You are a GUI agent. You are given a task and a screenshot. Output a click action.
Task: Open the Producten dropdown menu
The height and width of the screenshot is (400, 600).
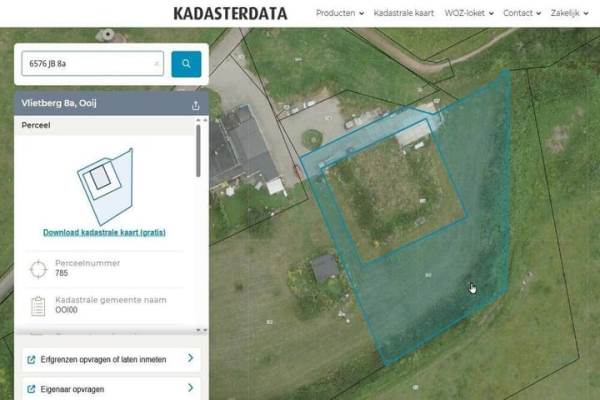click(x=340, y=14)
